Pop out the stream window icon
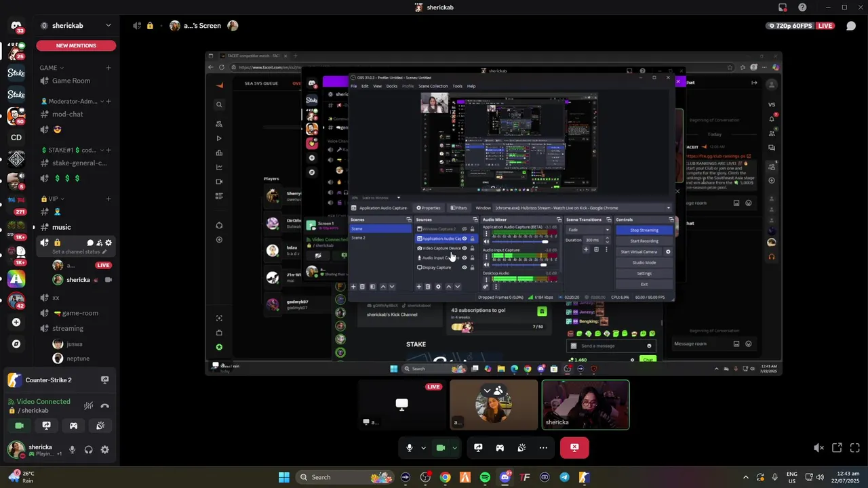868x488 pixels. point(837,448)
